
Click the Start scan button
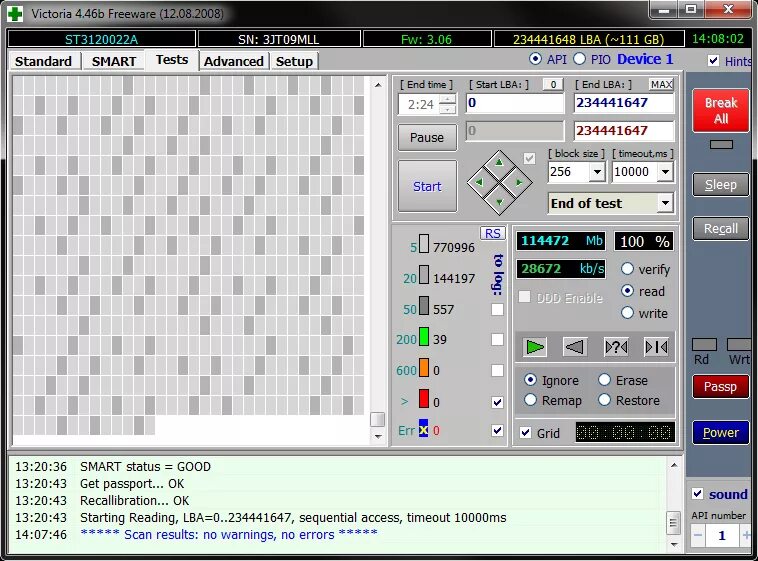point(427,187)
